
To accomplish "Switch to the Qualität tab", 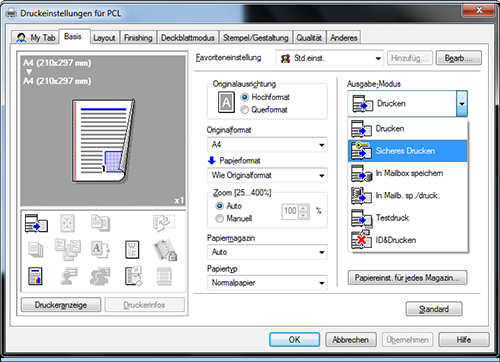I will pos(309,38).
